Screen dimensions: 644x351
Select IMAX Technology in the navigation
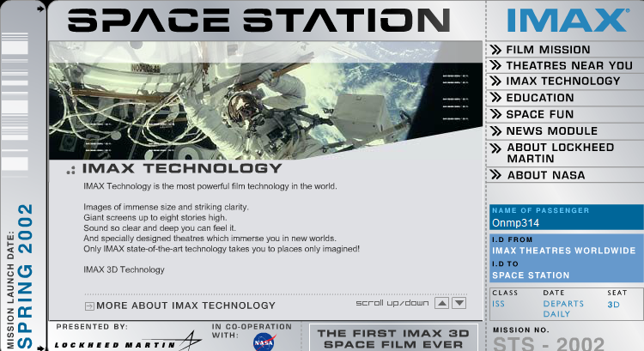562,82
